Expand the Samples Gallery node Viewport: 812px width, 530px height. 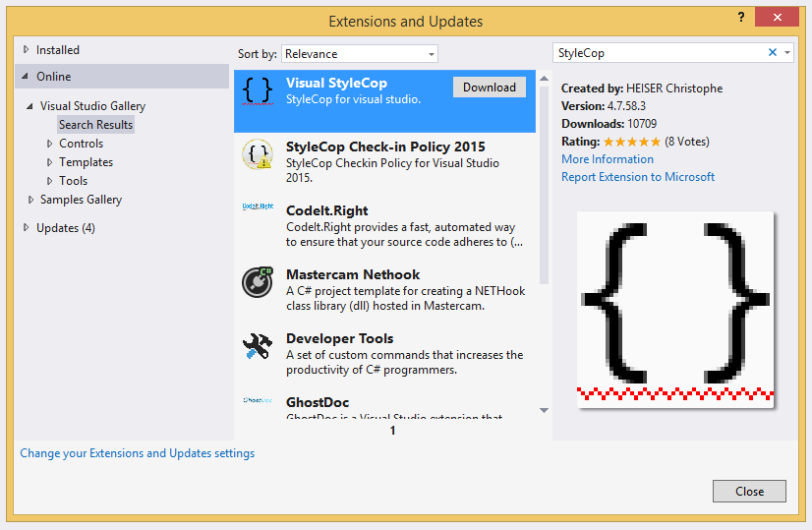coord(31,200)
